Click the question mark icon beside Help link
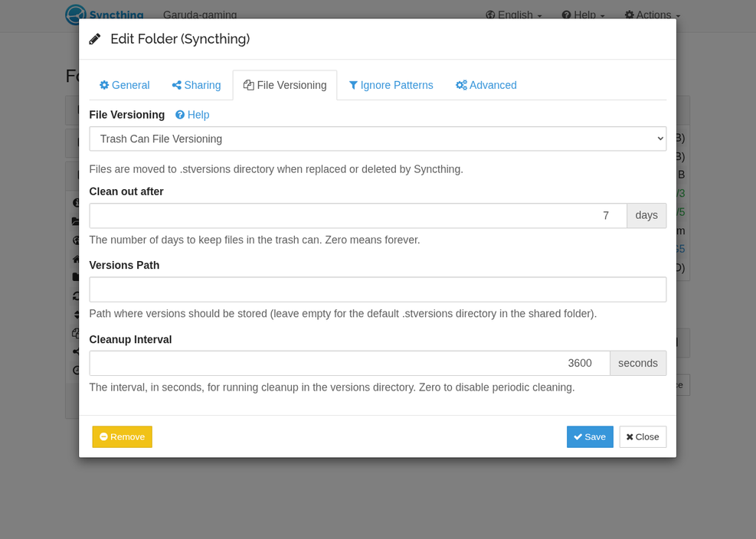Image resolution: width=756 pixels, height=539 pixels. click(180, 115)
